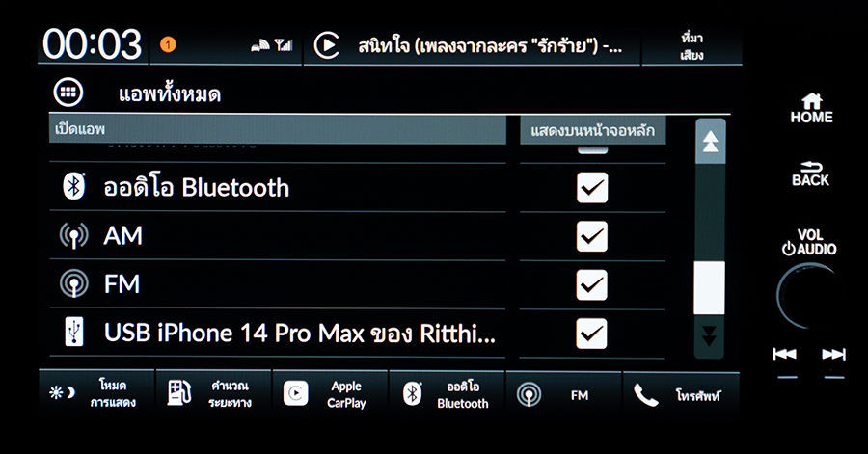Click the white scrollbar thumb
The image size is (868, 454).
[x=710, y=287]
